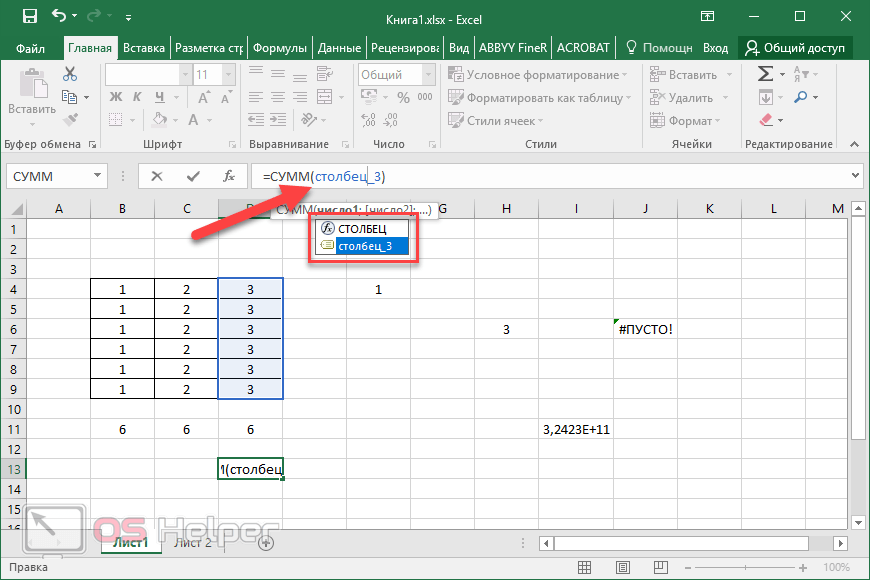This screenshot has width=870, height=580.
Task: Click the Save icon in quick access toolbar
Action: [30, 17]
